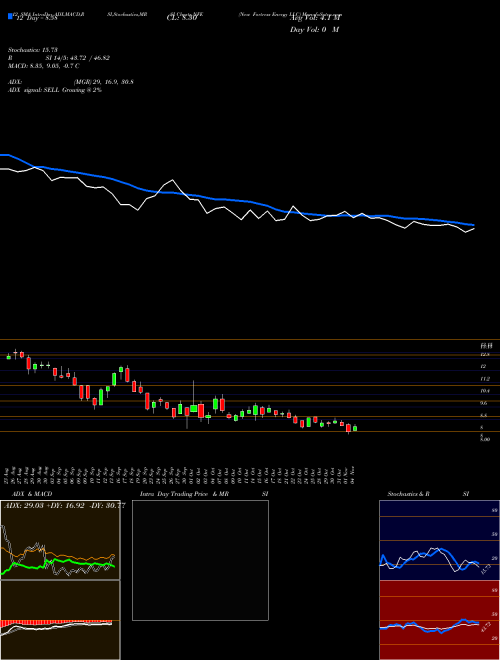Click the '12' price axis label
500x660 pixels.
(483, 367)
